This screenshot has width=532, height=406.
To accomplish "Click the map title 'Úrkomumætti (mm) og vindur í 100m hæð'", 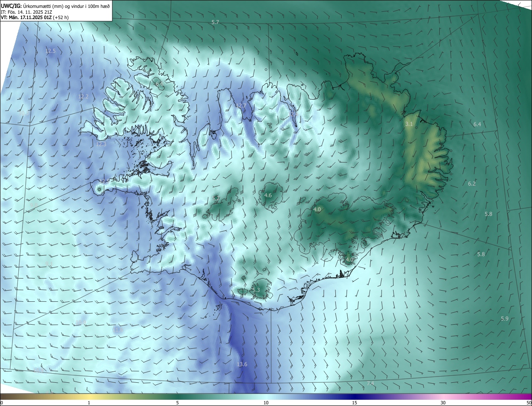I will tap(66, 6).
